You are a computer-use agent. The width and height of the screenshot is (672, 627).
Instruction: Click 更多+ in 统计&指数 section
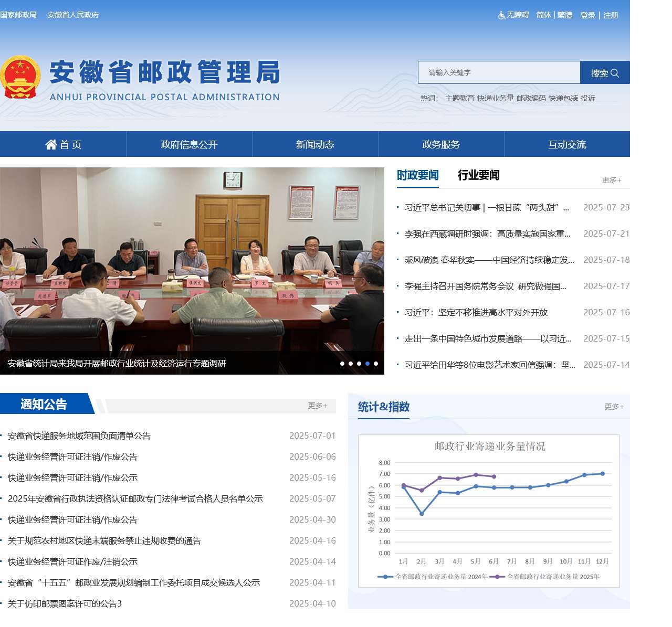coord(614,407)
